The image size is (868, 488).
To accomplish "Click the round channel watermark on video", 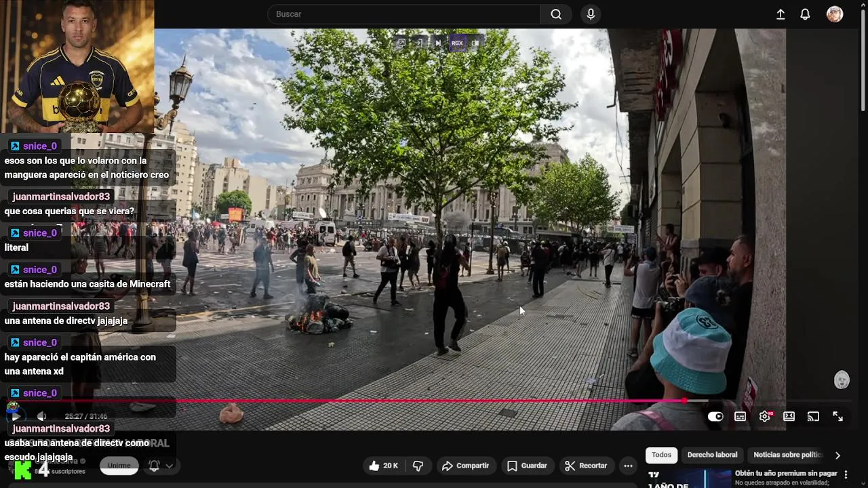I will [x=842, y=380].
